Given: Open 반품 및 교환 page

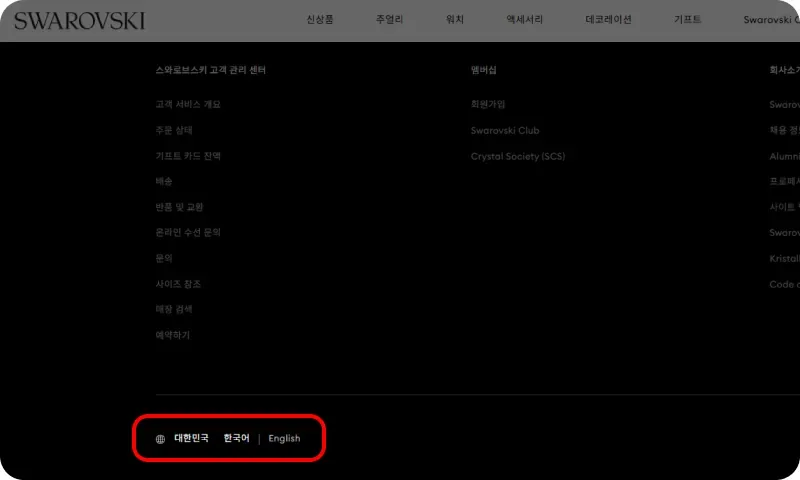Looking at the screenshot, I should (179, 207).
